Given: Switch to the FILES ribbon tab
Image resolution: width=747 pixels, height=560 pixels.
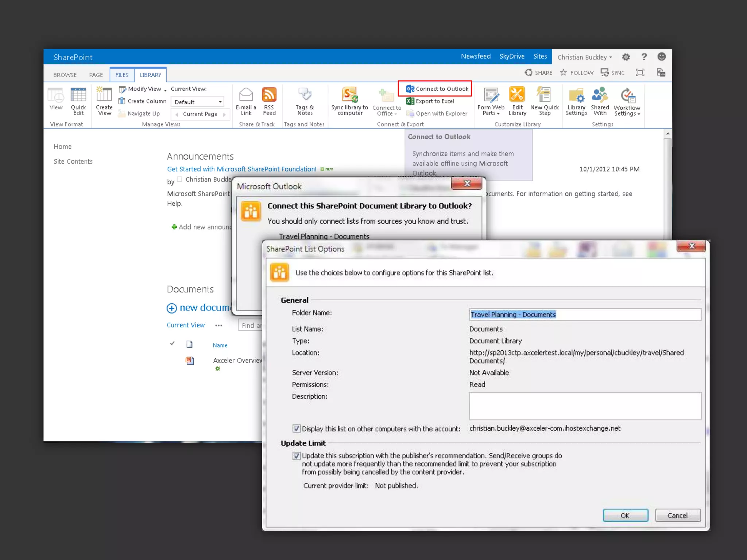Looking at the screenshot, I should [122, 75].
